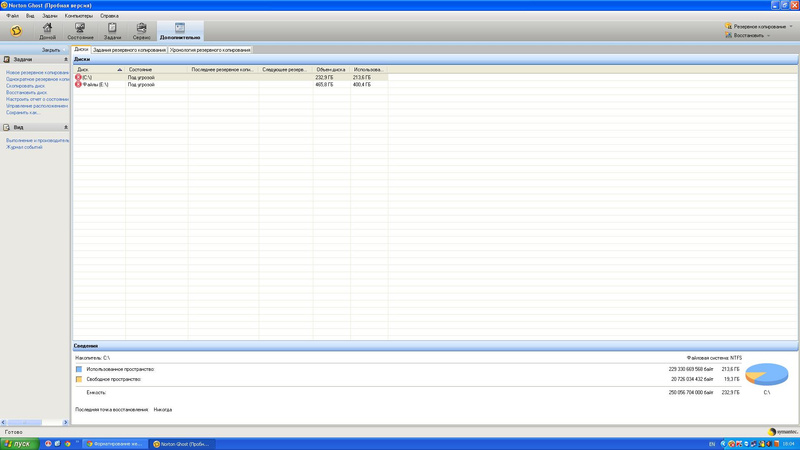The width and height of the screenshot is (800, 450).
Task: Collapse the Вид sidebar section
Action: pos(66,128)
